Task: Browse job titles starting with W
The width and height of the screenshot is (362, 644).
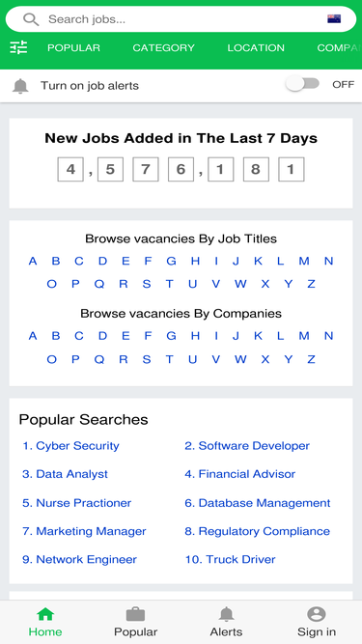Action: (x=240, y=284)
